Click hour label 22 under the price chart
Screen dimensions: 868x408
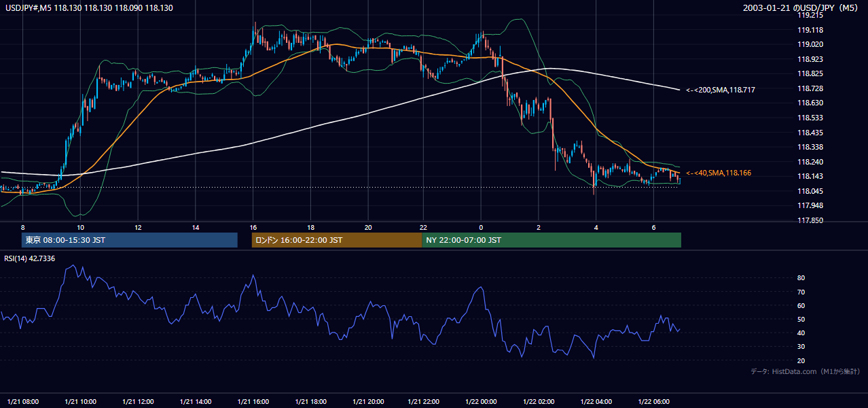pyautogui.click(x=423, y=227)
